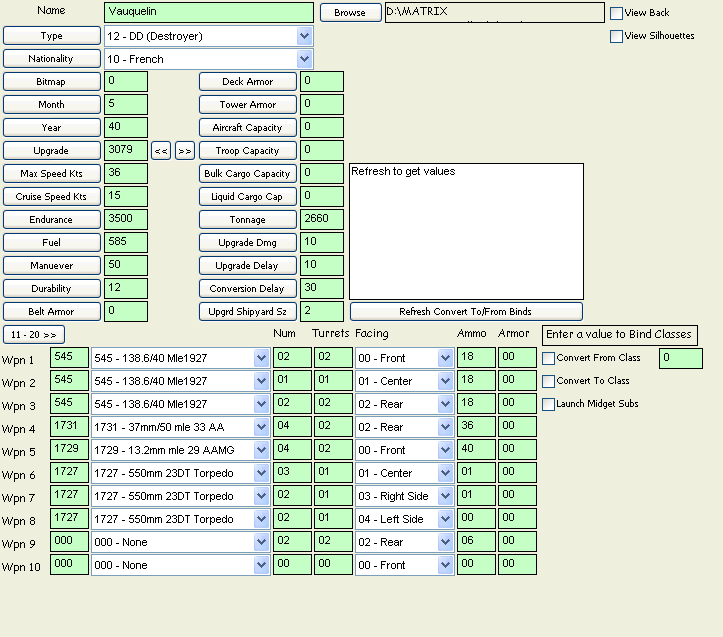Click Refresh Convert To/From Binds button
The image size is (723, 637).
(x=466, y=311)
